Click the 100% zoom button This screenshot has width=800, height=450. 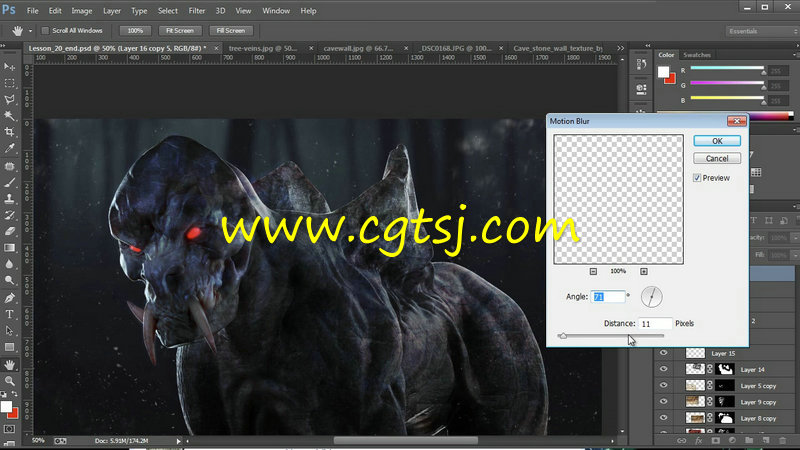pos(135,31)
